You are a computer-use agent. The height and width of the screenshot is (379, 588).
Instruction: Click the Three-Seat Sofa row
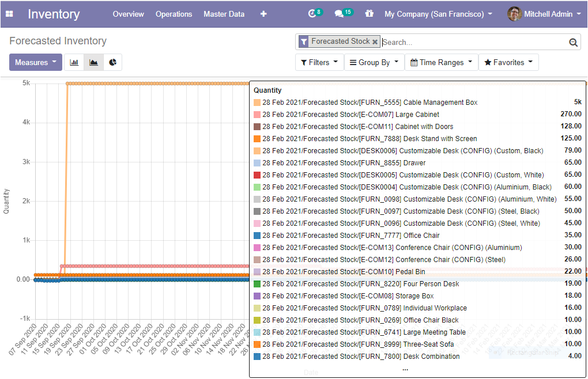pyautogui.click(x=417, y=344)
